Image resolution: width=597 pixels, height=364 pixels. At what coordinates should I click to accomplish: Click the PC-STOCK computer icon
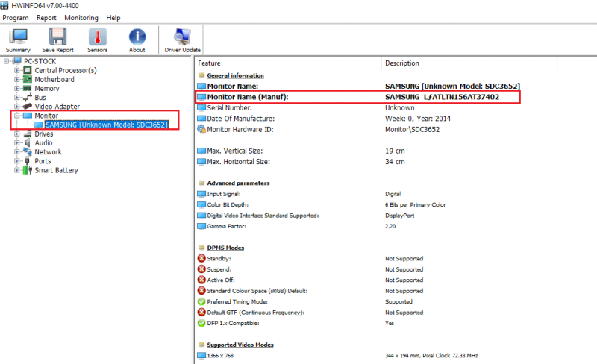click(x=17, y=61)
